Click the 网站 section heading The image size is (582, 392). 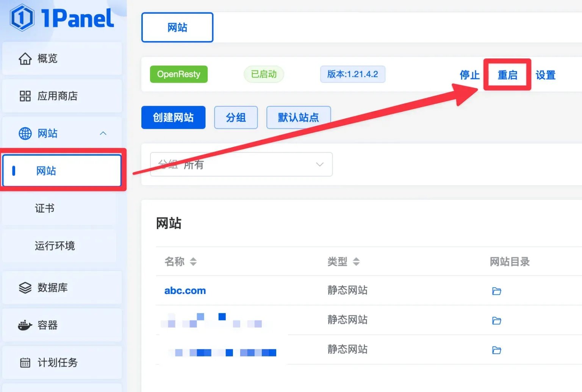point(169,223)
